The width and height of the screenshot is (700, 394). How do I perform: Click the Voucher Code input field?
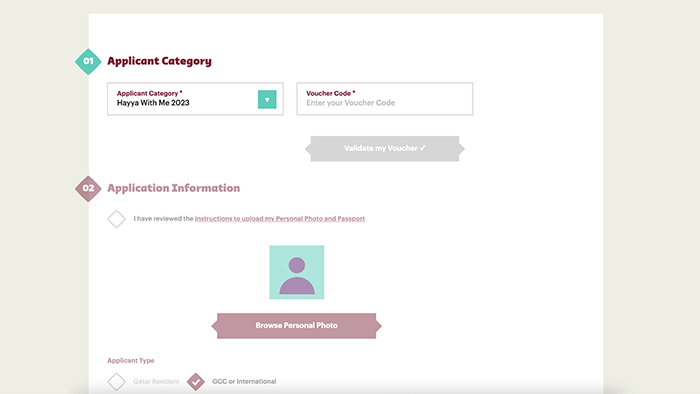coord(385,99)
